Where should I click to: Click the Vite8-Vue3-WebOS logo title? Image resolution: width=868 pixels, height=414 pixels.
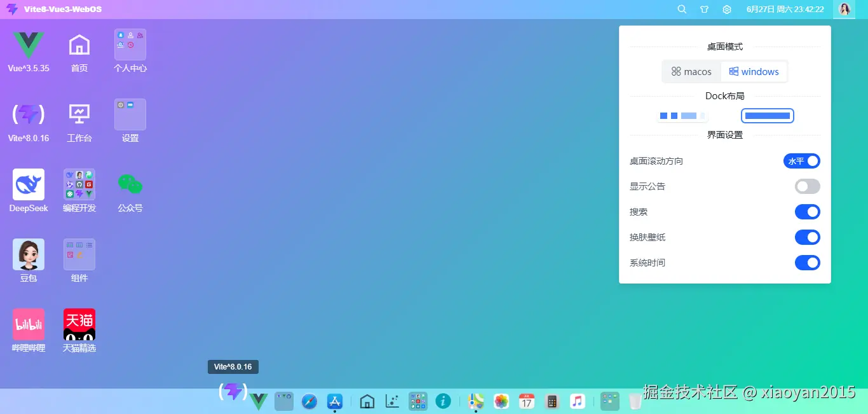(x=54, y=10)
